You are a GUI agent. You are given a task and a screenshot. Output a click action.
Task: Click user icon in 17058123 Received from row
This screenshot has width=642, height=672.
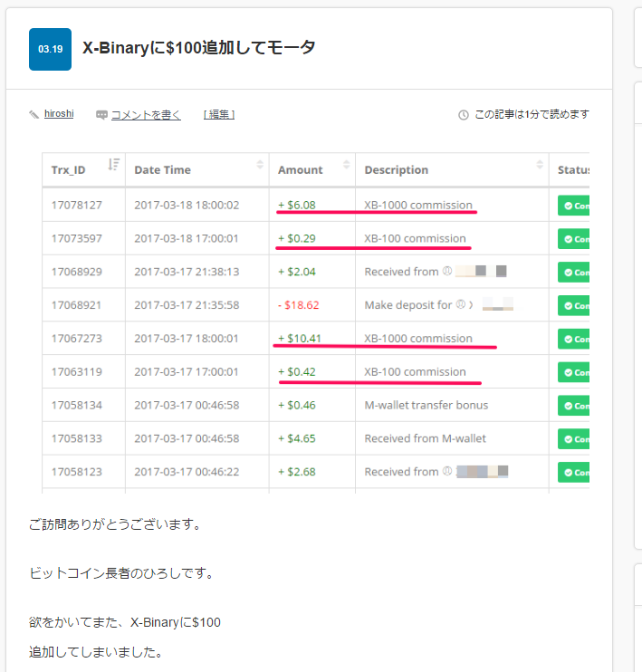(446, 472)
